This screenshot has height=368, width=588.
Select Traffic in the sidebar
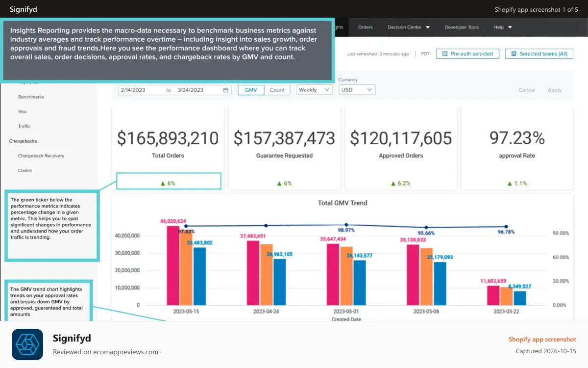24,127
